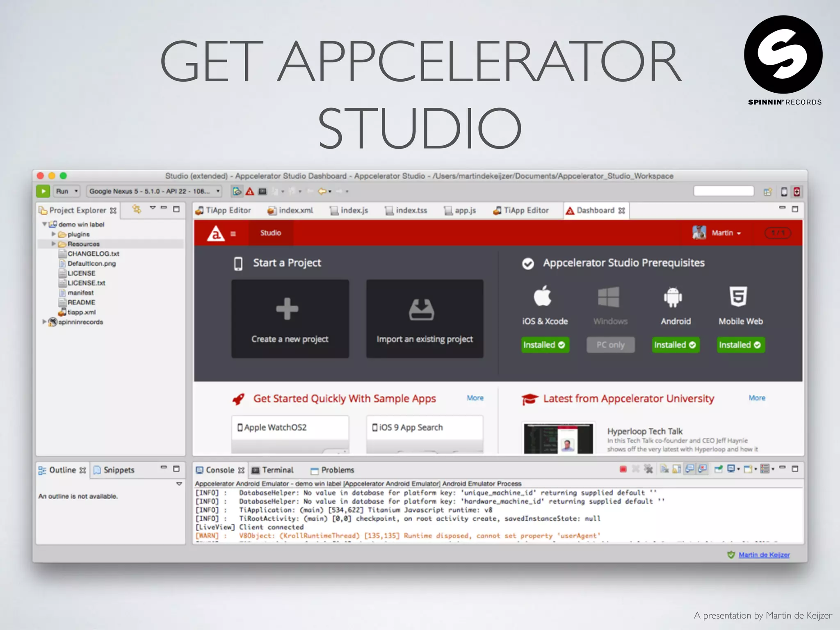Maximize the editor area panel
The width and height of the screenshot is (840, 630).
pyautogui.click(x=795, y=209)
